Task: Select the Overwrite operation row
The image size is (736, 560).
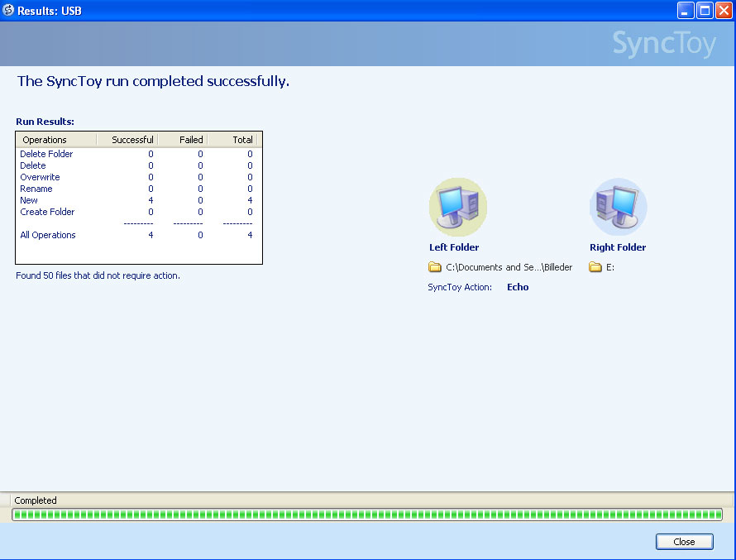Action: click(x=40, y=177)
